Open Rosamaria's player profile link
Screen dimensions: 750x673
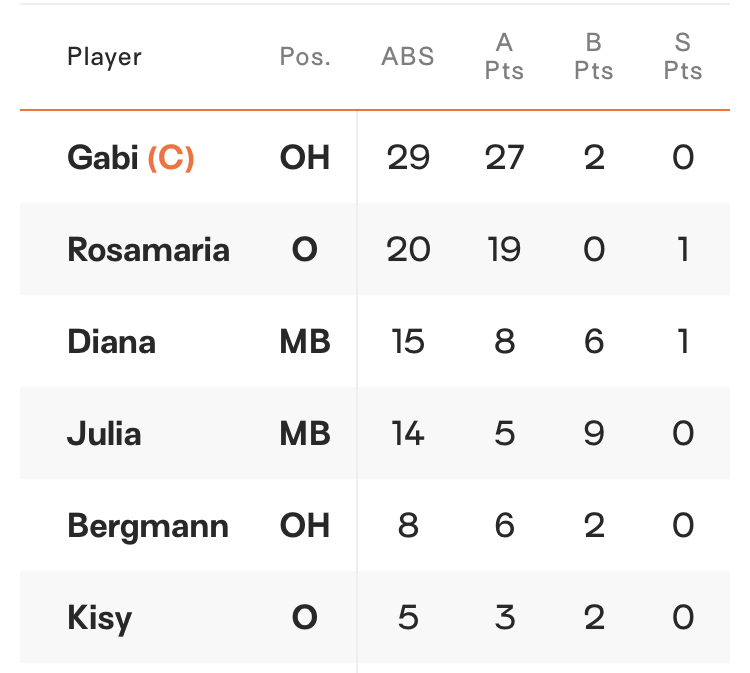pyautogui.click(x=149, y=250)
